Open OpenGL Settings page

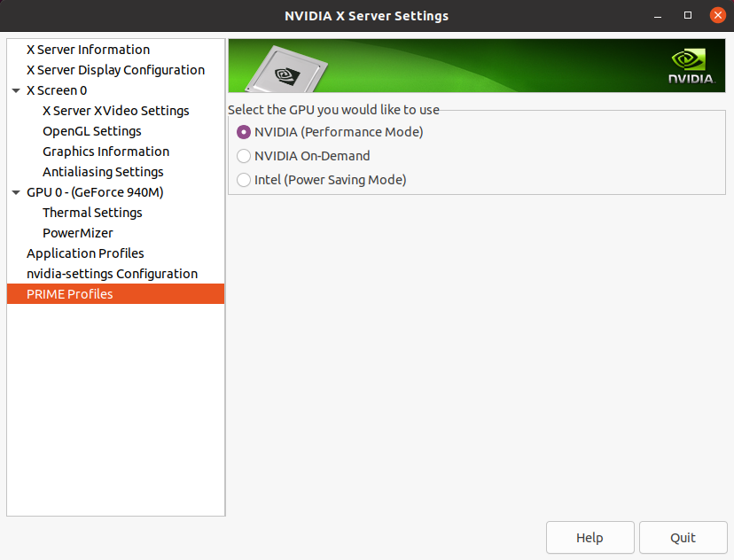[92, 131]
